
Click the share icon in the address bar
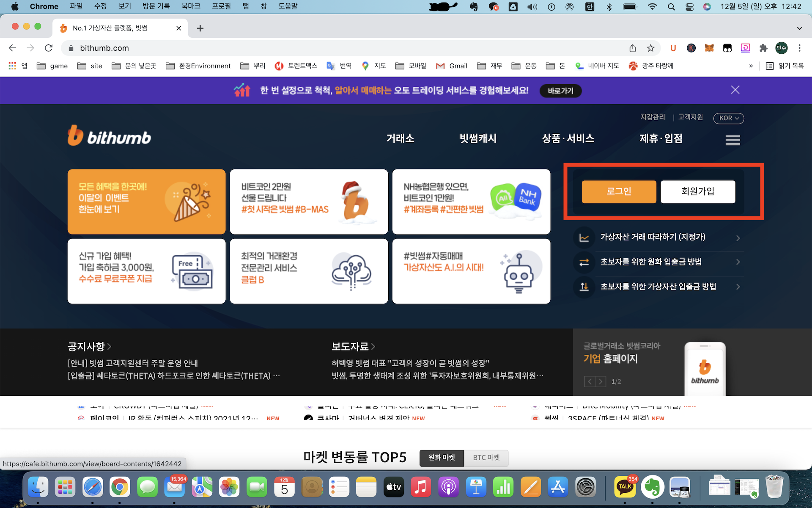coord(633,48)
